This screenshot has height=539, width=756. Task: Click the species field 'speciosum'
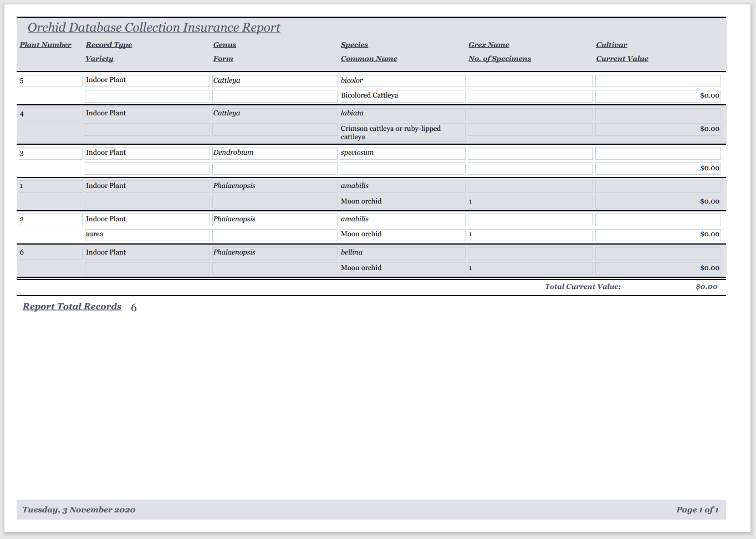click(x=402, y=154)
